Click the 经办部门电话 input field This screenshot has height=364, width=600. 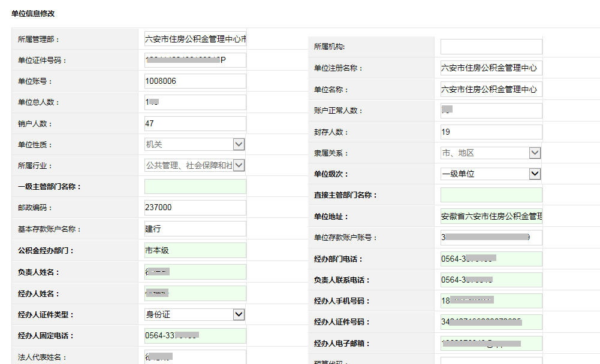click(491, 259)
